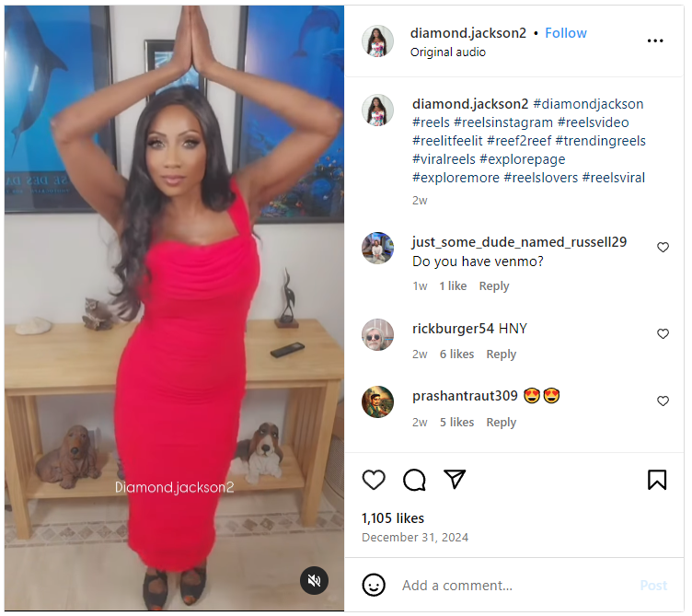Image resolution: width=692 pixels, height=616 pixels.
Task: Open rickburger54's profile picture
Action: point(377,335)
